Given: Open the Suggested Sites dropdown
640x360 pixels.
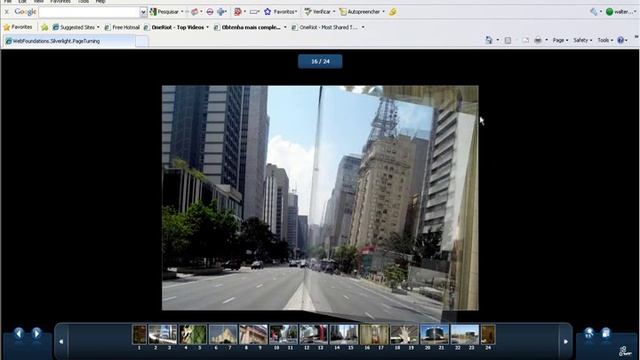Looking at the screenshot, I should [76, 27].
